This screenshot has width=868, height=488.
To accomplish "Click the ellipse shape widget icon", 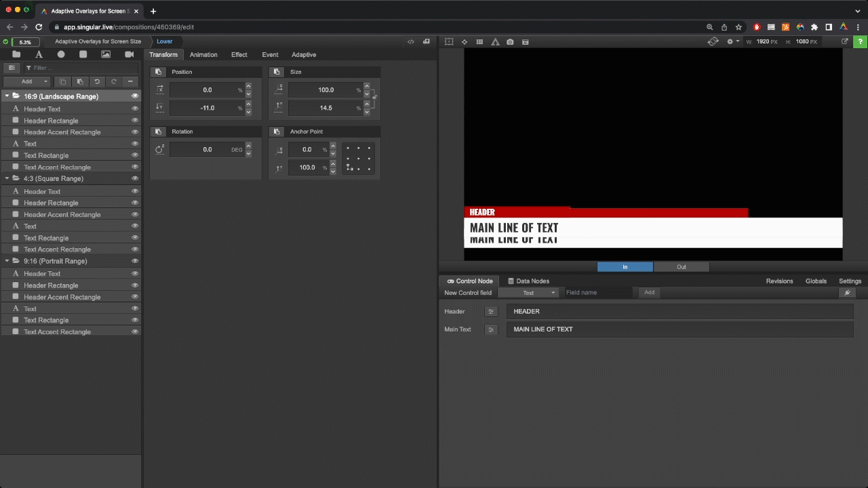I will (x=61, y=54).
